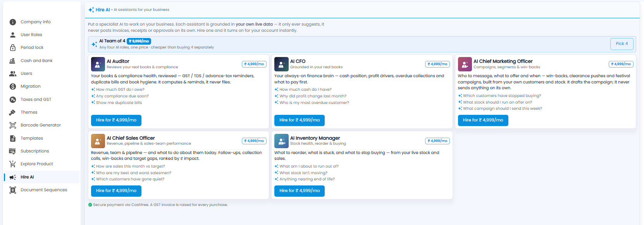Click the User Roles person icon

pyautogui.click(x=13, y=35)
